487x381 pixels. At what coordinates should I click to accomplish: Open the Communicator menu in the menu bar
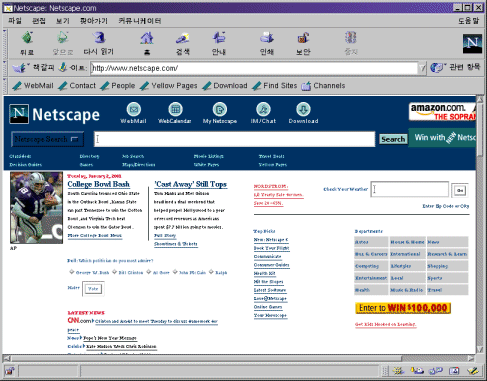(140, 21)
